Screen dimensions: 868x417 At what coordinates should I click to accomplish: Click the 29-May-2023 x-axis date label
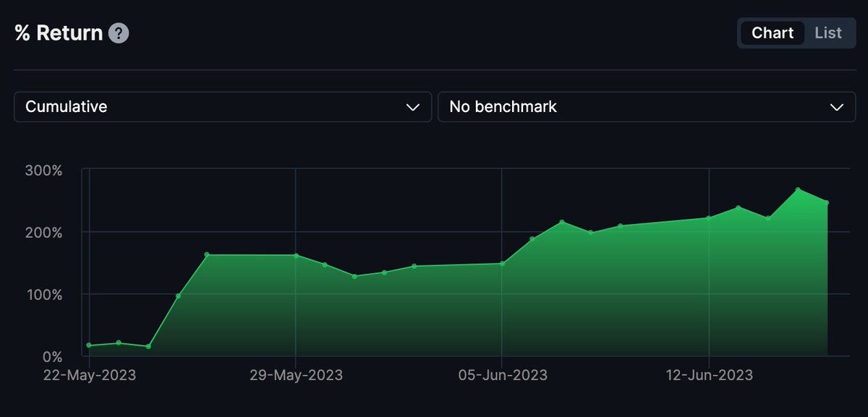pyautogui.click(x=296, y=376)
